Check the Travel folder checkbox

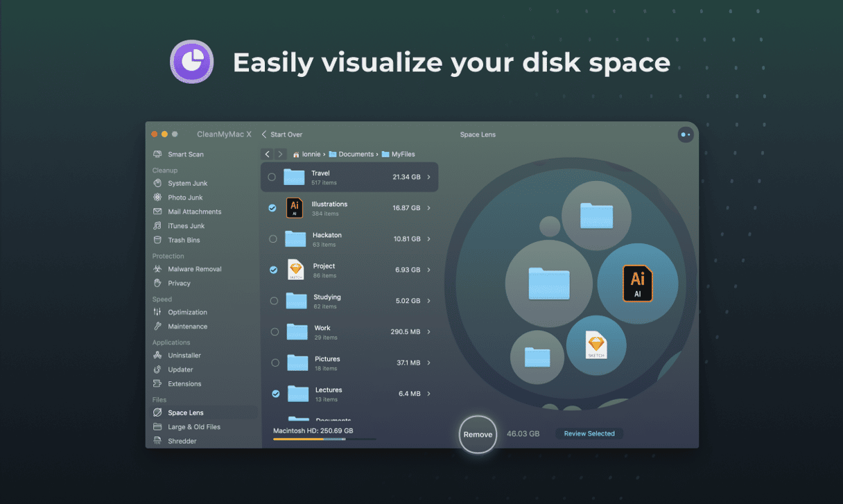coord(272,177)
